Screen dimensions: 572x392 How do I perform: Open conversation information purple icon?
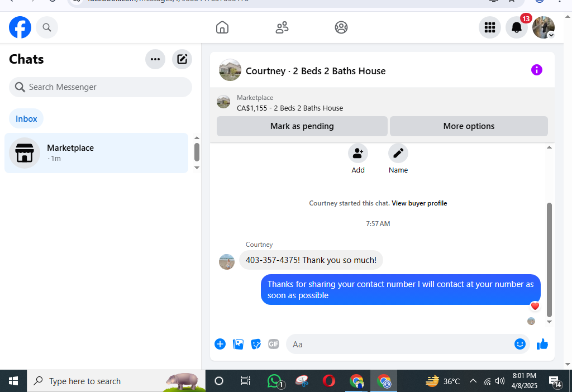tap(537, 70)
